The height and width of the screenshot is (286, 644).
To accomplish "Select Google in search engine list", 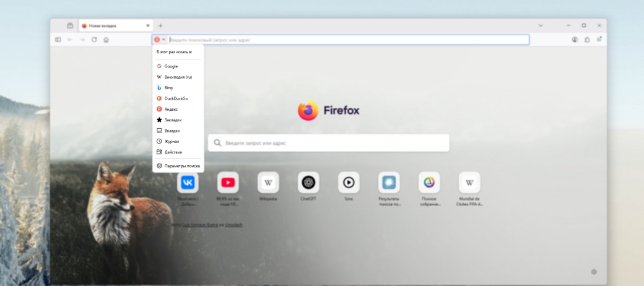I will pyautogui.click(x=171, y=66).
